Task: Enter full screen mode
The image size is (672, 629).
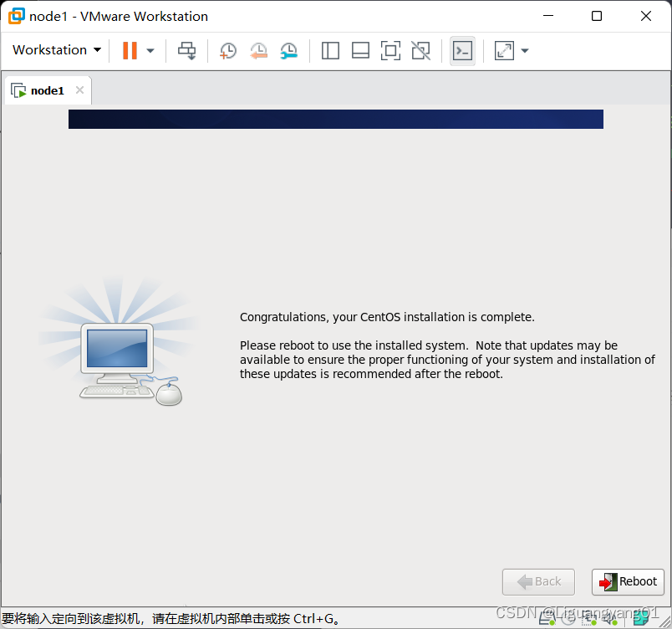Action: 390,50
